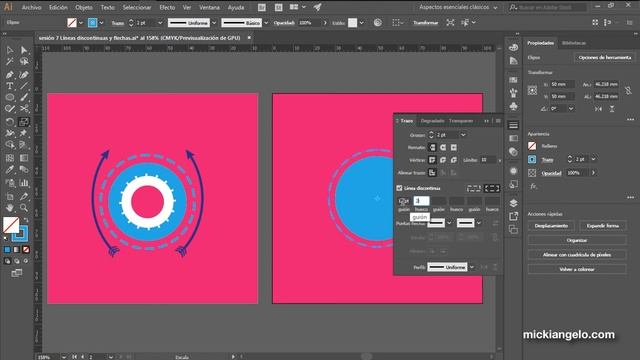Click the Desplazamiento button
Screen dimensions: 640x360
[551, 226]
